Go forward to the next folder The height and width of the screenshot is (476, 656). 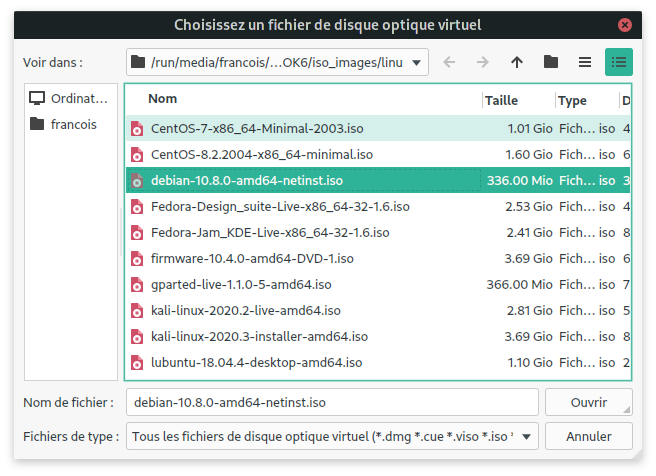pyautogui.click(x=482, y=62)
